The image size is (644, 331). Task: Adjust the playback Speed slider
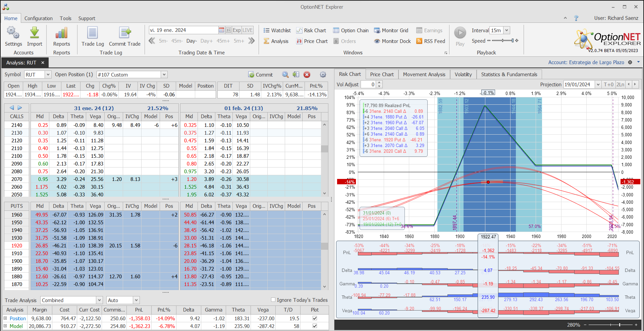click(x=502, y=41)
